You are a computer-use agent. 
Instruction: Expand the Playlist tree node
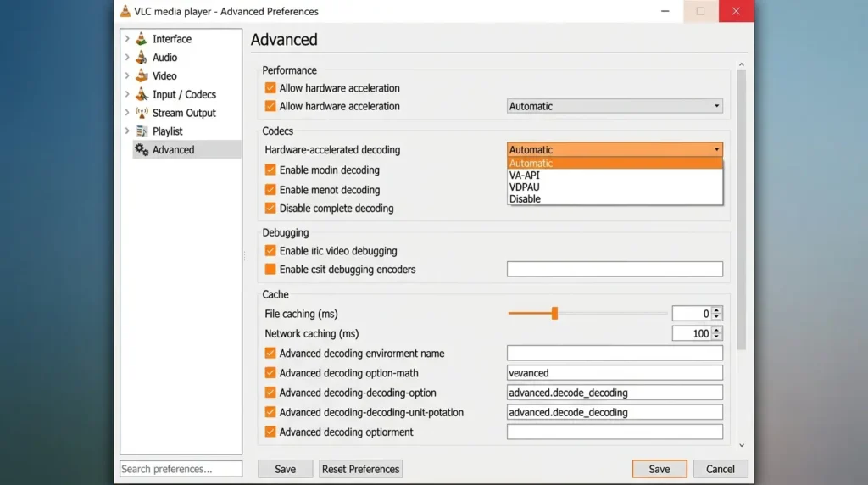point(127,131)
